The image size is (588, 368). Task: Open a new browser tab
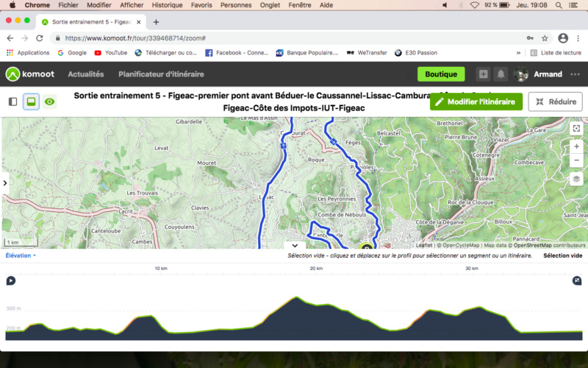tap(156, 22)
